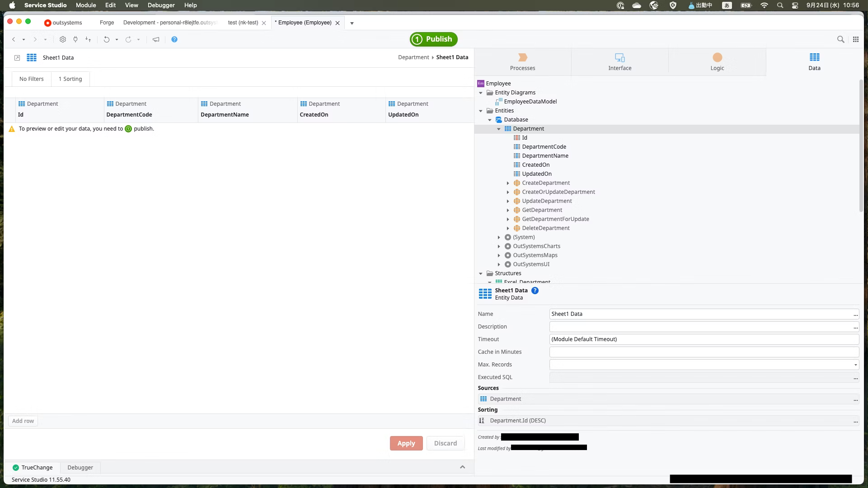Expand the CreateDepartment action node
The image size is (868, 488).
508,183
